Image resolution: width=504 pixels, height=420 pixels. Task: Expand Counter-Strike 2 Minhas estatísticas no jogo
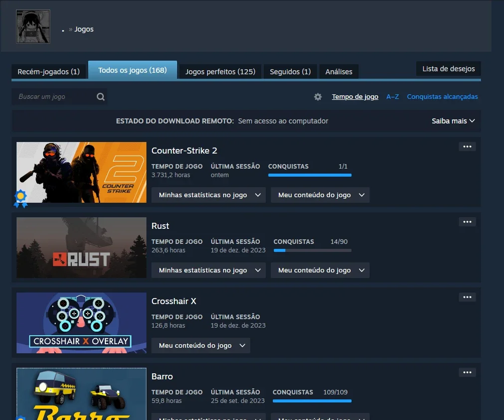coord(209,195)
